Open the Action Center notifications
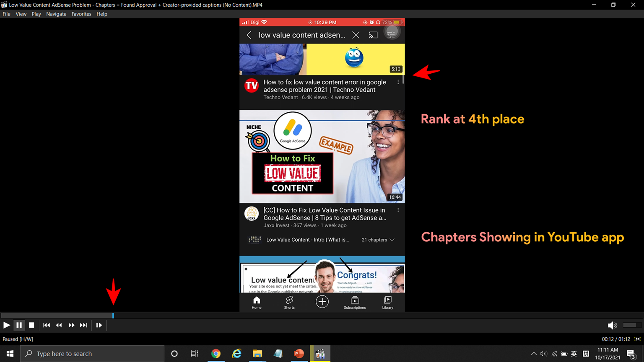 [x=631, y=354]
